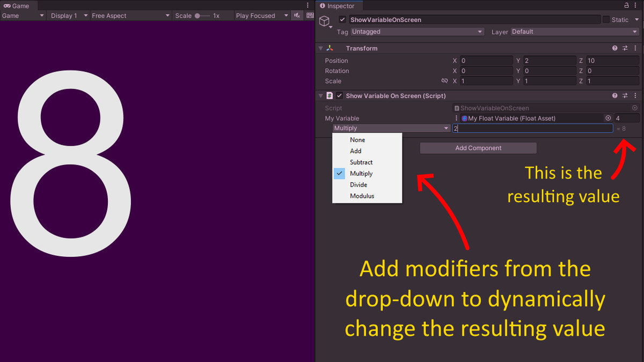Click the Multiply modifier dropdown field
Image resolution: width=644 pixels, height=362 pixels.
click(392, 128)
